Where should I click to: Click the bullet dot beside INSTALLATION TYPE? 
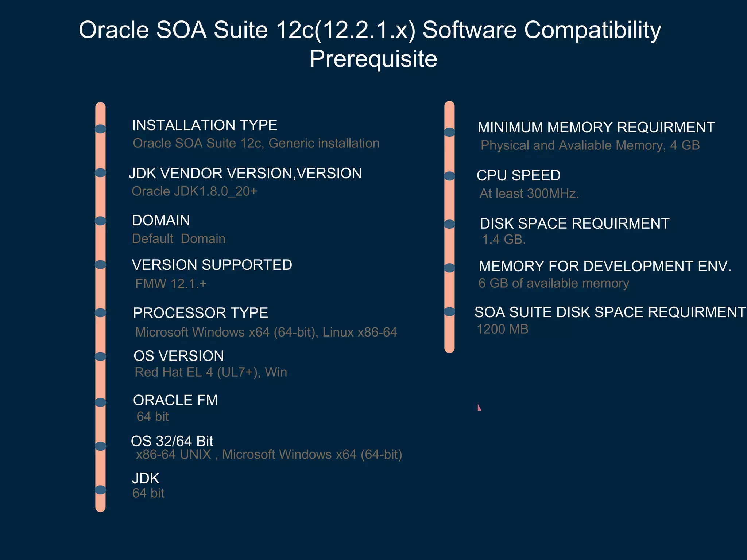click(101, 129)
